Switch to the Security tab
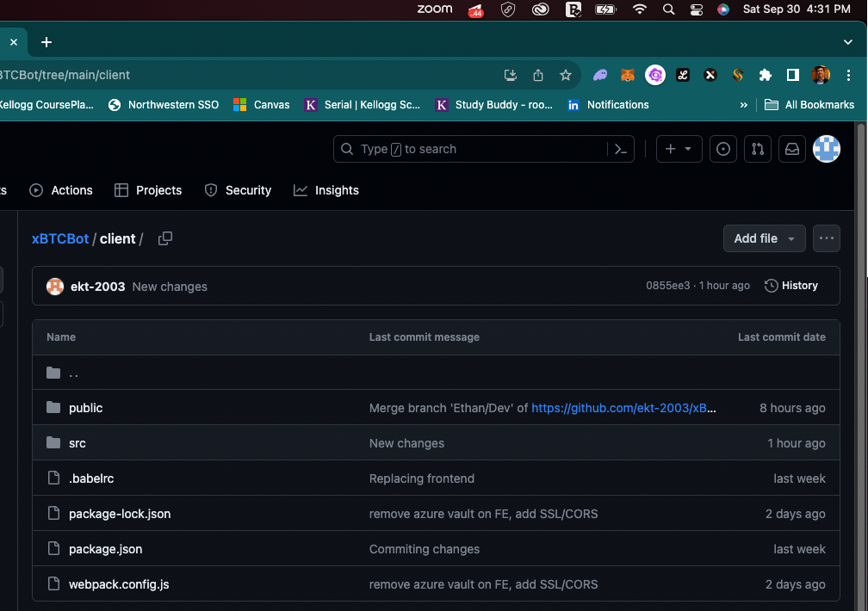 point(238,190)
